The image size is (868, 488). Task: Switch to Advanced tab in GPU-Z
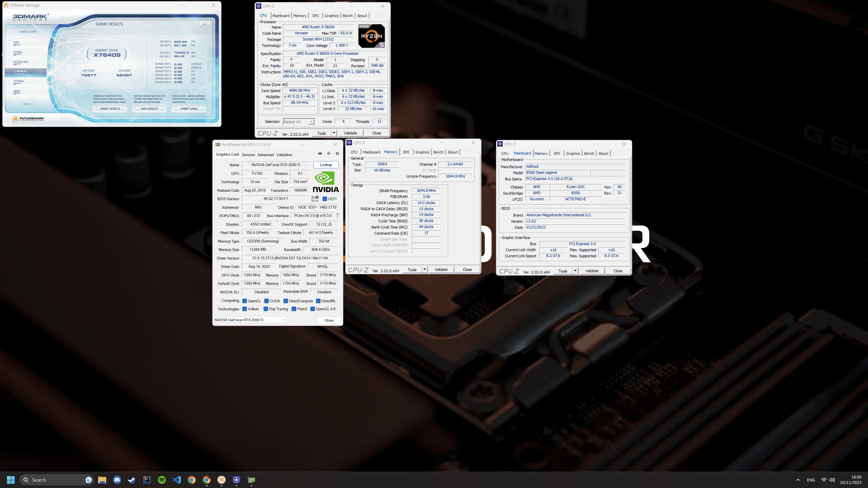266,155
